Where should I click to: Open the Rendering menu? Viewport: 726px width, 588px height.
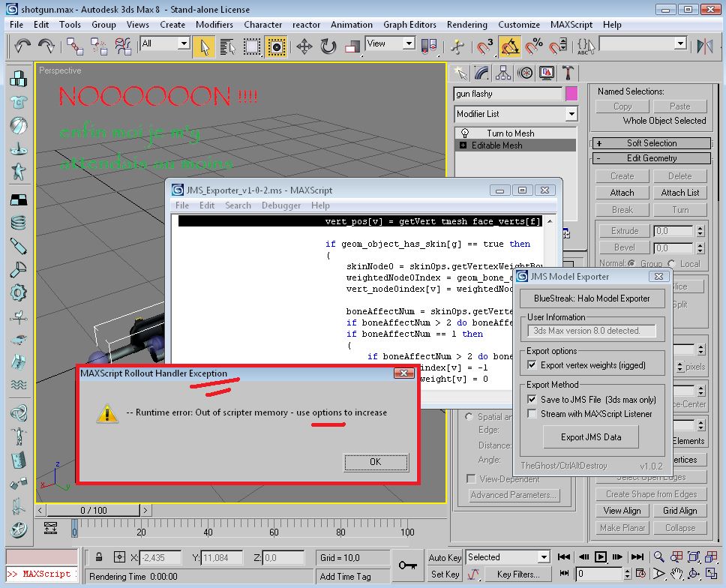click(x=466, y=25)
